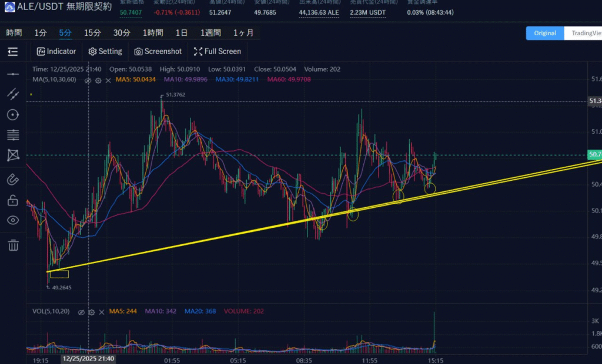This screenshot has height=364, width=602.
Task: Open the chart Setting panel
Action: tap(105, 52)
